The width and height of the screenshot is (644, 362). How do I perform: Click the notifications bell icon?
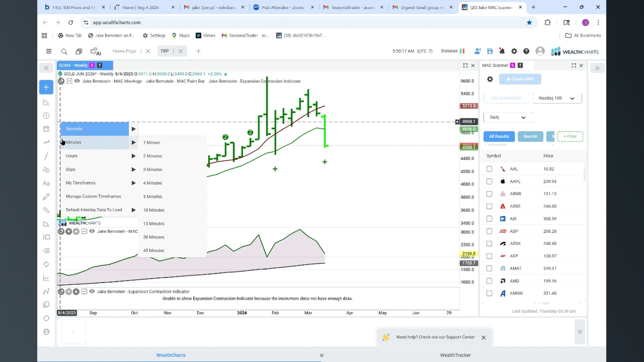coord(502,51)
